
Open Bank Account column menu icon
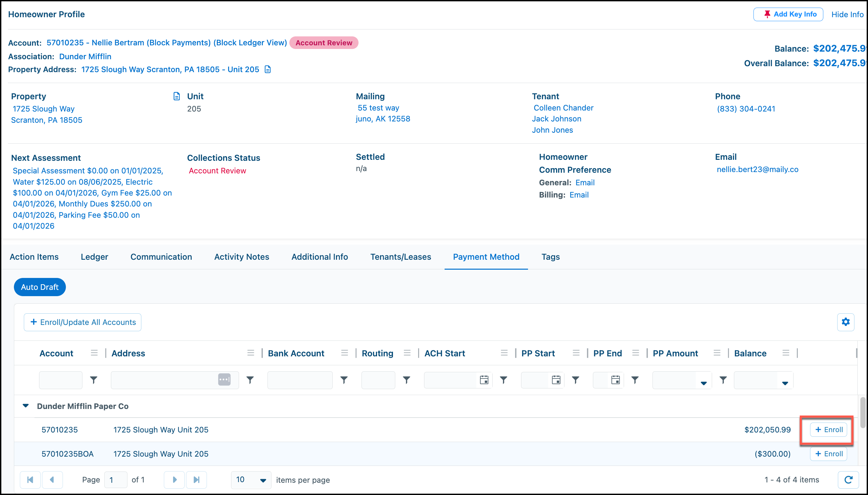tap(345, 353)
